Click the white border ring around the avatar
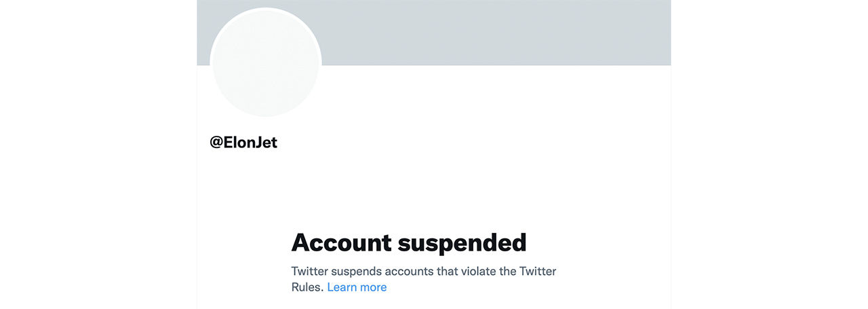 266,9
